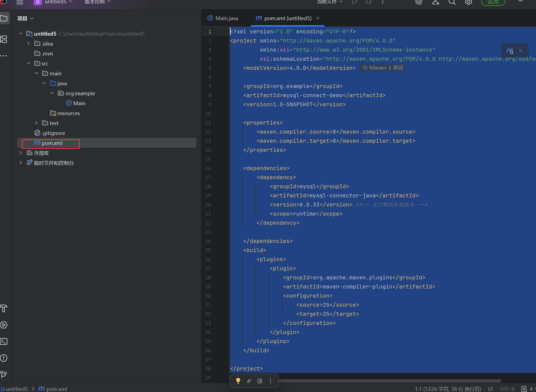Switch to the Main.java tab

(223, 18)
